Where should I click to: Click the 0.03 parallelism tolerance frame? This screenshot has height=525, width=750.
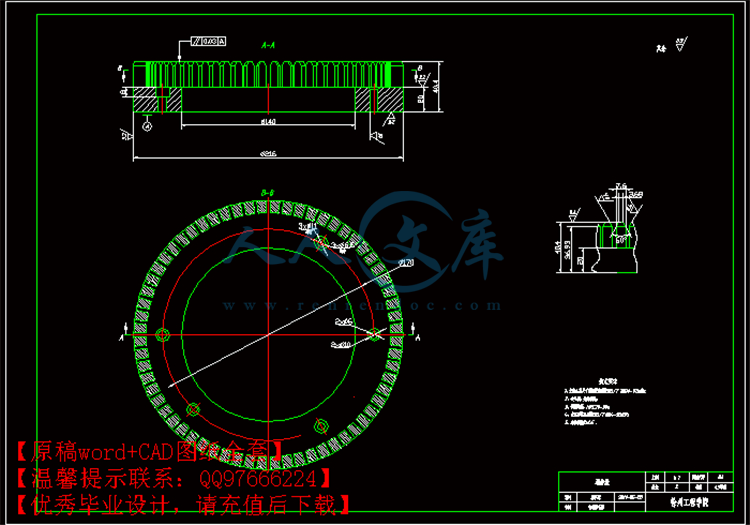(x=208, y=42)
